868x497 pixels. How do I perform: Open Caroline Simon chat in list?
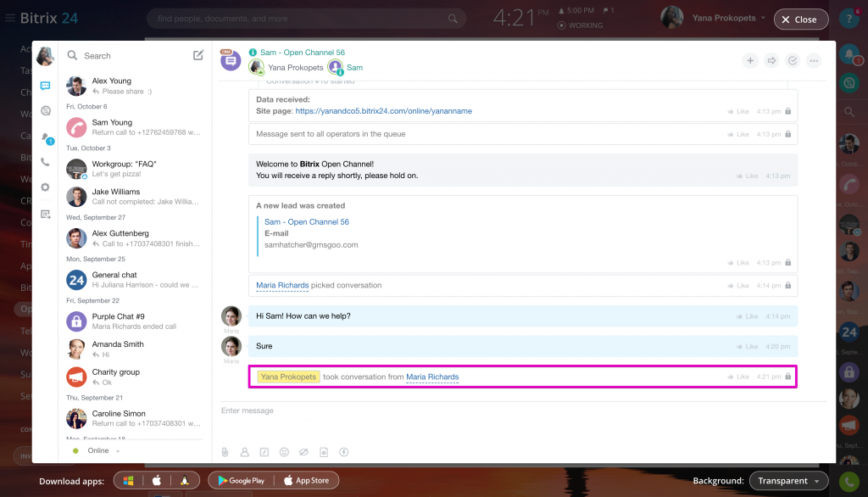pyautogui.click(x=133, y=418)
